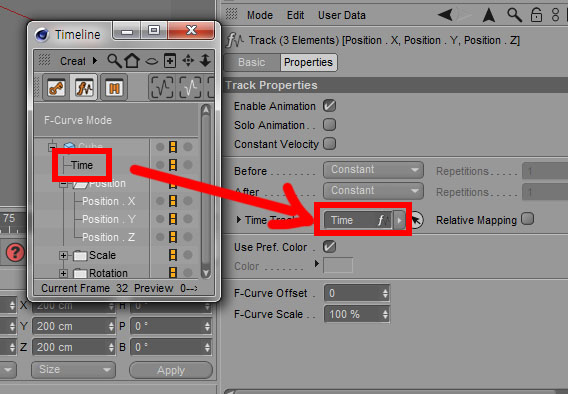The width and height of the screenshot is (568, 394).
Task: Click red help question mark icon
Action: click(x=15, y=252)
